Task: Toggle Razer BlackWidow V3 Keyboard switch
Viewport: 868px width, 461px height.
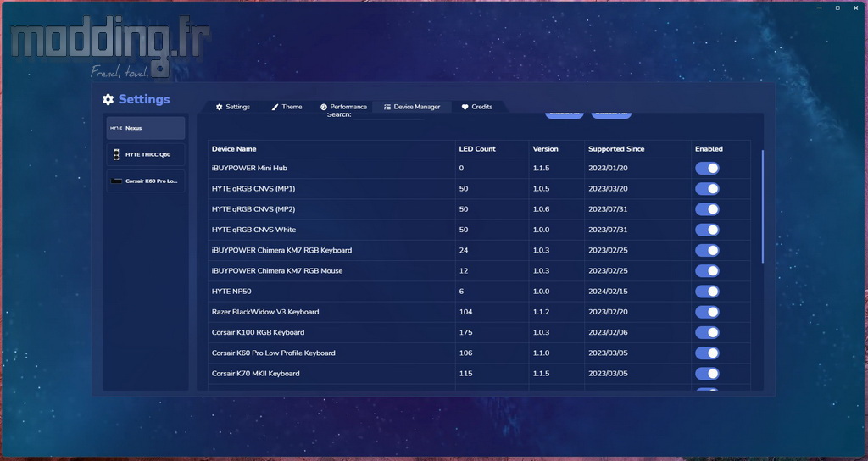Action: click(x=707, y=312)
